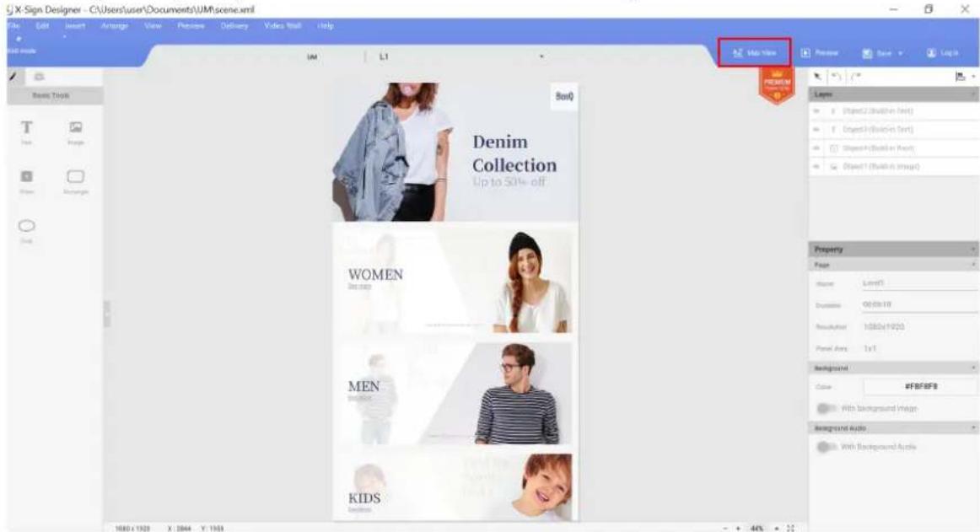The height and width of the screenshot is (532, 980).
Task: Select the Object3 (Build-in Text) layer row
Action: [894, 129]
